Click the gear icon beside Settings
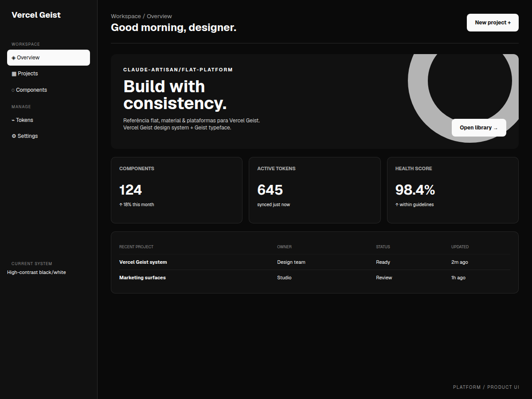Screen dimensions: 532x399 [x=14, y=136]
